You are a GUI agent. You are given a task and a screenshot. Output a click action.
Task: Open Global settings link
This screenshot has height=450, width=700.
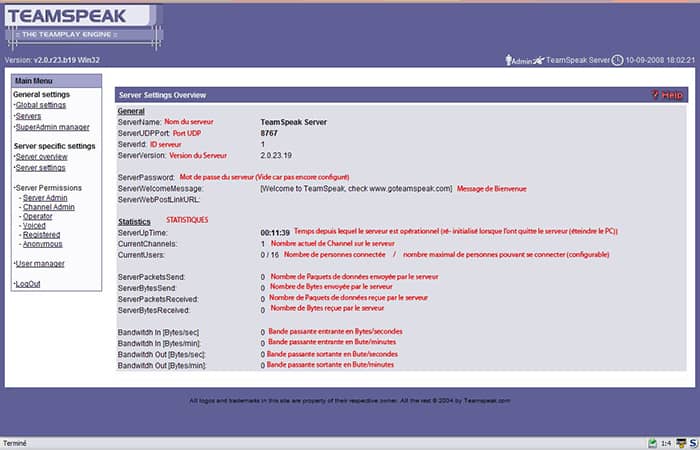[x=41, y=105]
